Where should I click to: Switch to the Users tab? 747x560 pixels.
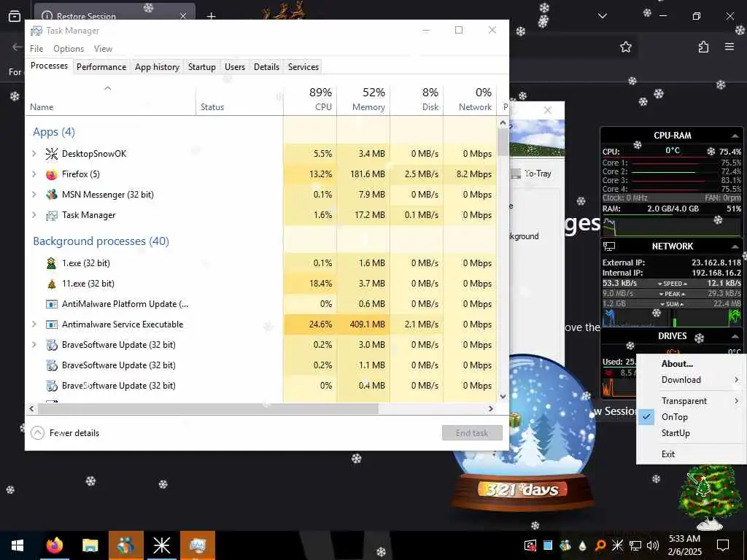(235, 67)
